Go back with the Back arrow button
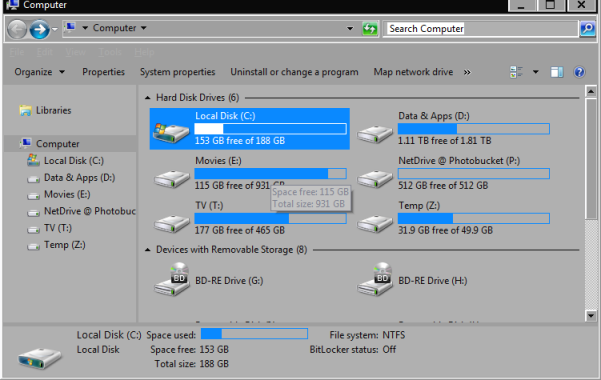Image resolution: width=601 pixels, height=380 pixels. point(17,29)
